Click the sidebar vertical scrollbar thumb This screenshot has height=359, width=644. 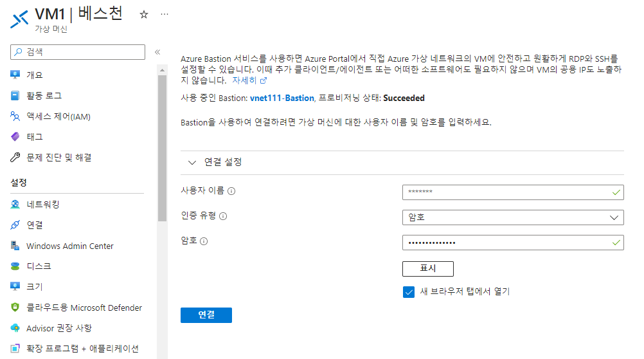[162, 148]
